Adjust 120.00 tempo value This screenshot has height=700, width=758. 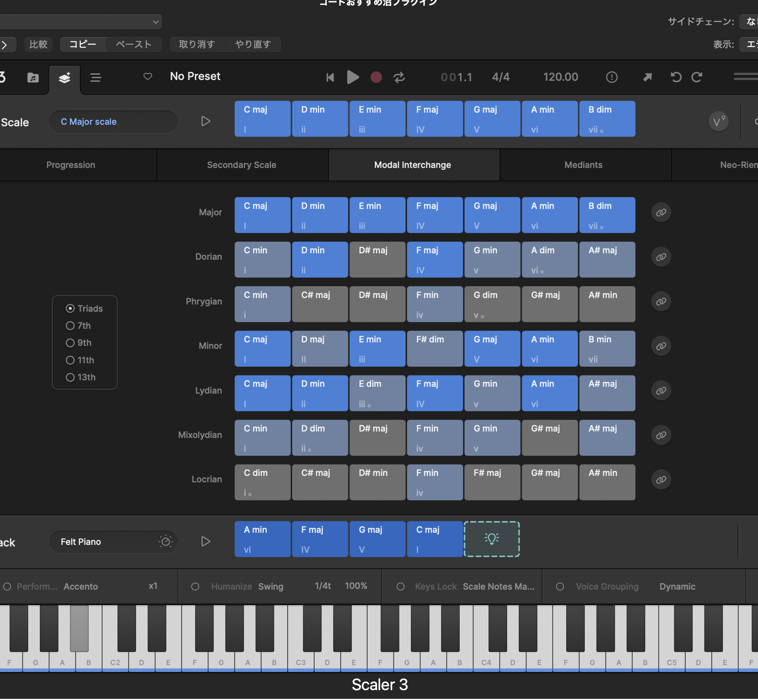pyautogui.click(x=561, y=77)
